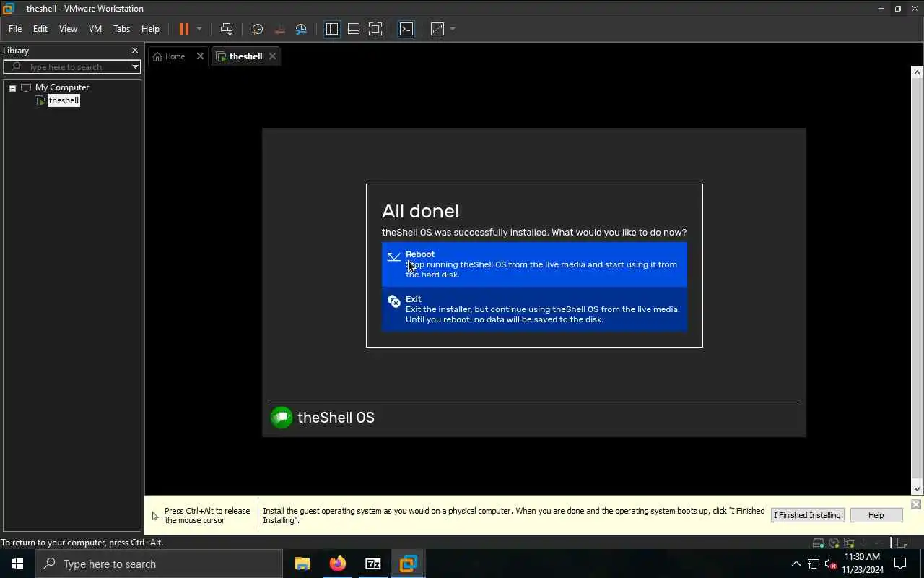
Task: Open the Windows Start menu
Action: 17,564
